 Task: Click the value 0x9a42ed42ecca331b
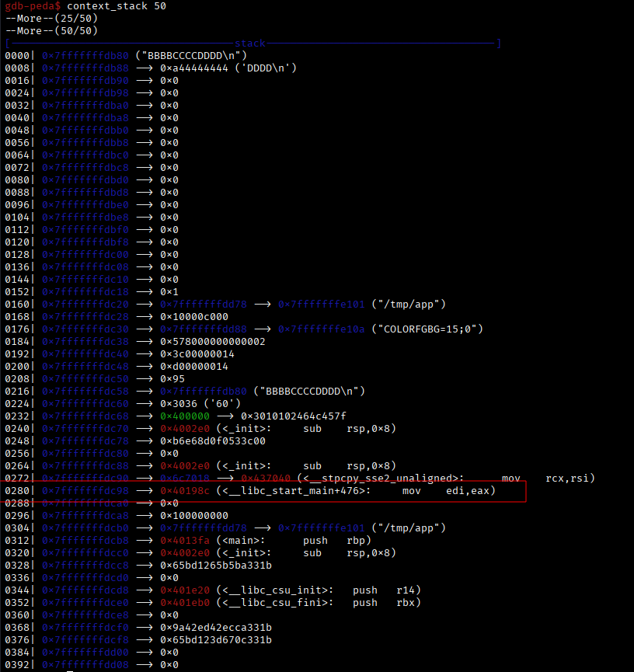click(x=216, y=628)
